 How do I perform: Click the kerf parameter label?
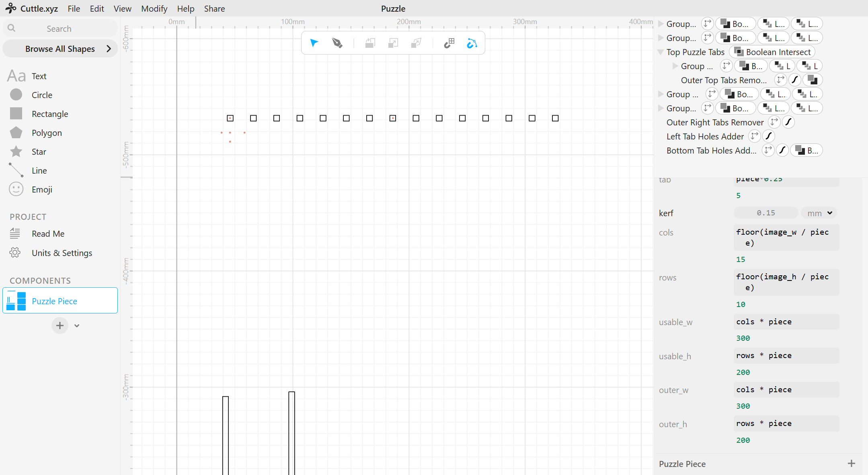(666, 213)
